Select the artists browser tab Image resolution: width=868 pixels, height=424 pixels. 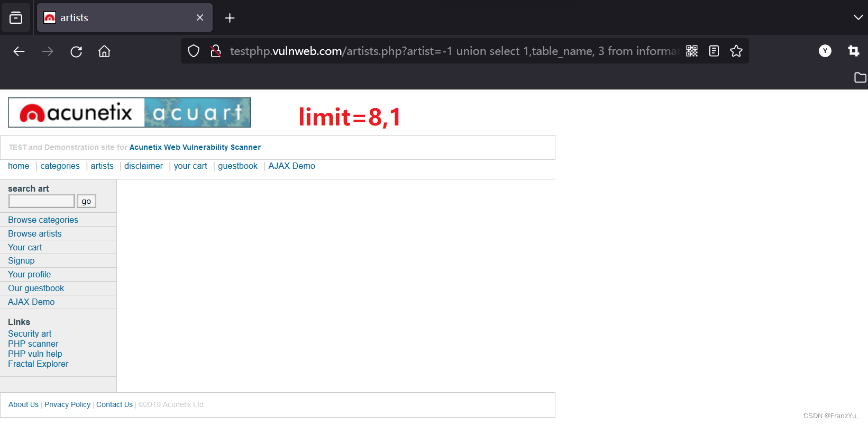(x=125, y=17)
